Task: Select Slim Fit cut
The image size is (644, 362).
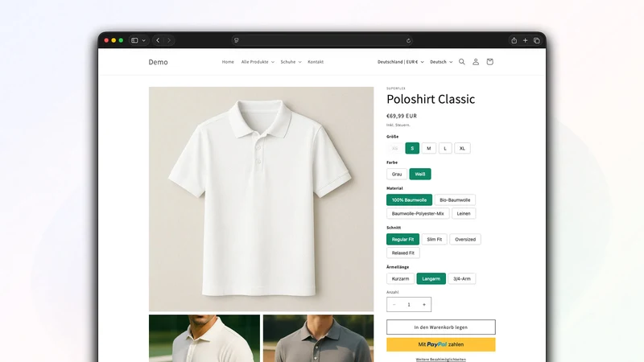Action: point(435,239)
